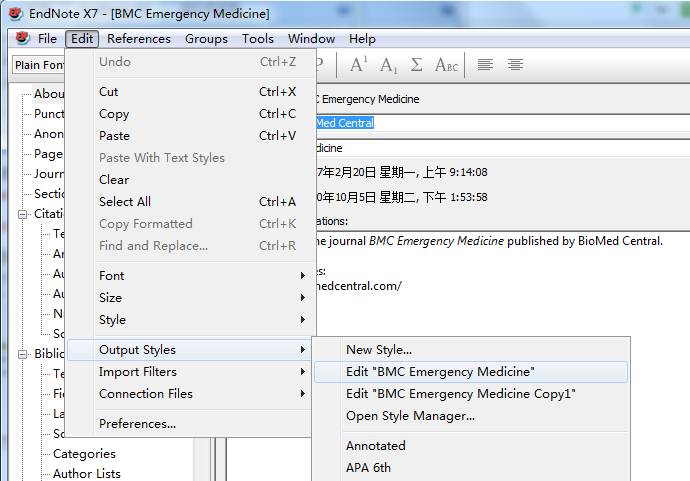Image resolution: width=690 pixels, height=481 pixels.
Task: Click the center align toolbar icon
Action: (515, 65)
